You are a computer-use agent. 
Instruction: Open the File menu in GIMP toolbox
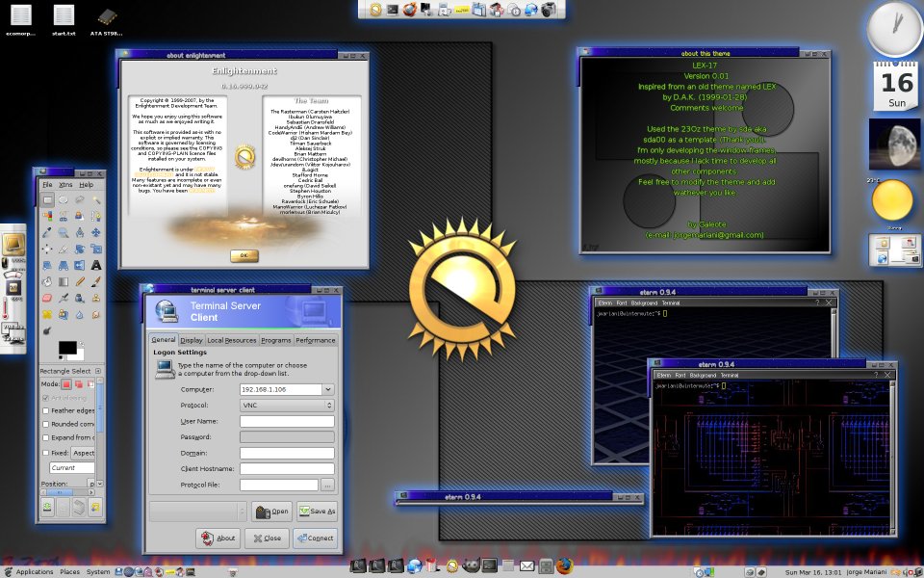pyautogui.click(x=47, y=185)
